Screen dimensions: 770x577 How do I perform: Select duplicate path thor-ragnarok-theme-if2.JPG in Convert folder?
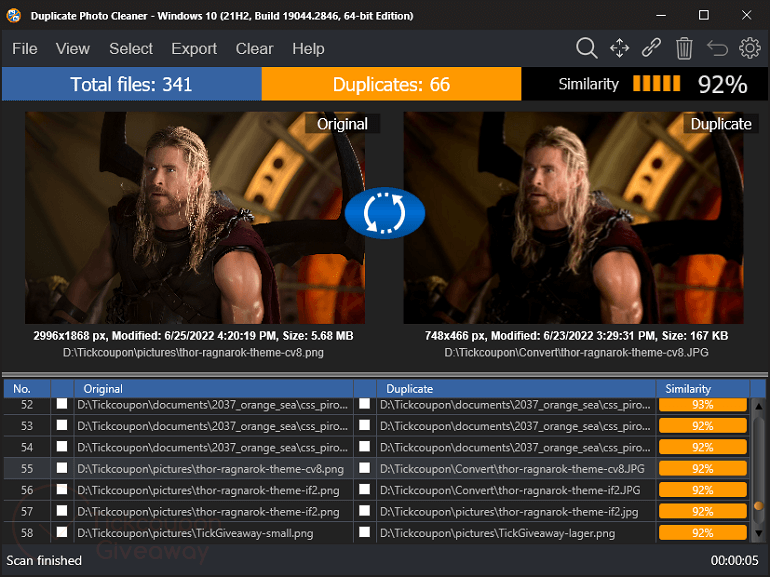[510, 490]
